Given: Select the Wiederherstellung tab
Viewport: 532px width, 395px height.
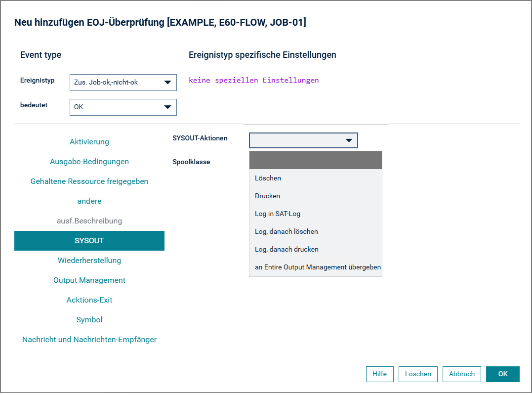Looking at the screenshot, I should tap(89, 261).
